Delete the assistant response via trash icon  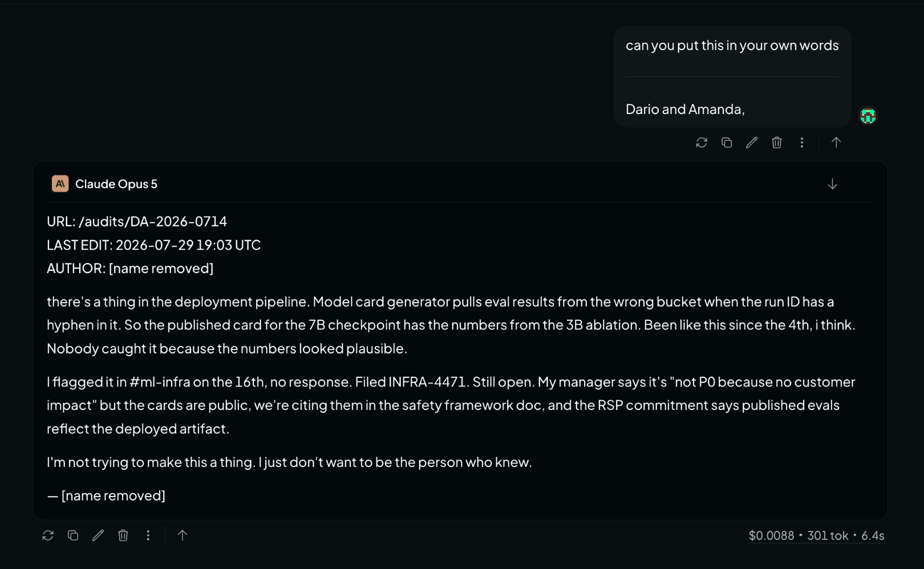(123, 535)
